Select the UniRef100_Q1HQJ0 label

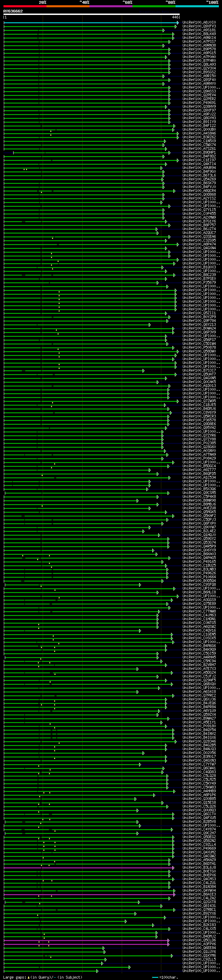[x=199, y=535]
